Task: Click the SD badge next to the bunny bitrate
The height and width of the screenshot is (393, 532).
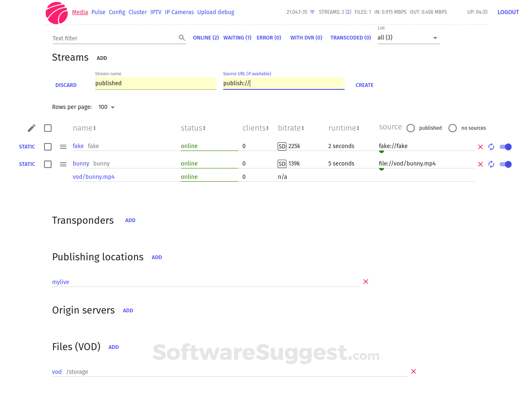Action: coord(282,163)
